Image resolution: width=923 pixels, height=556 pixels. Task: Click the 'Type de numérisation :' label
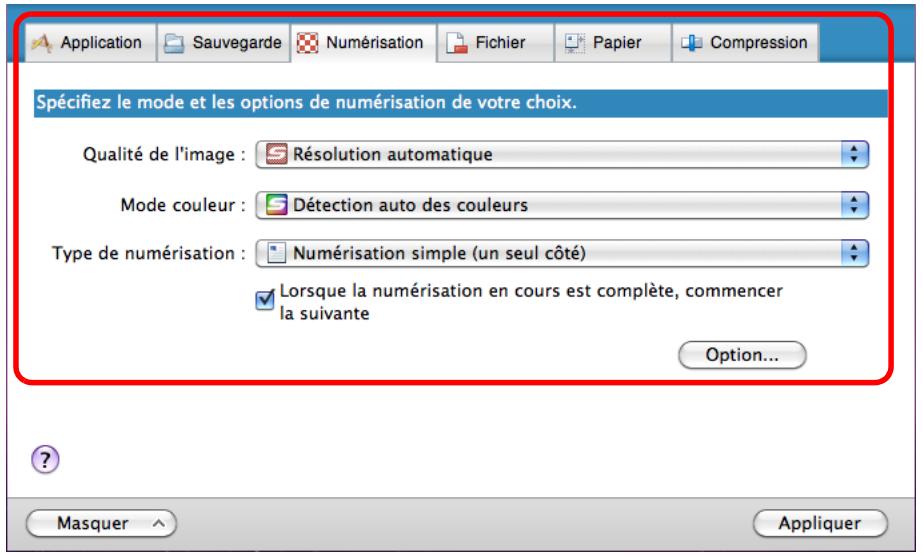(149, 254)
